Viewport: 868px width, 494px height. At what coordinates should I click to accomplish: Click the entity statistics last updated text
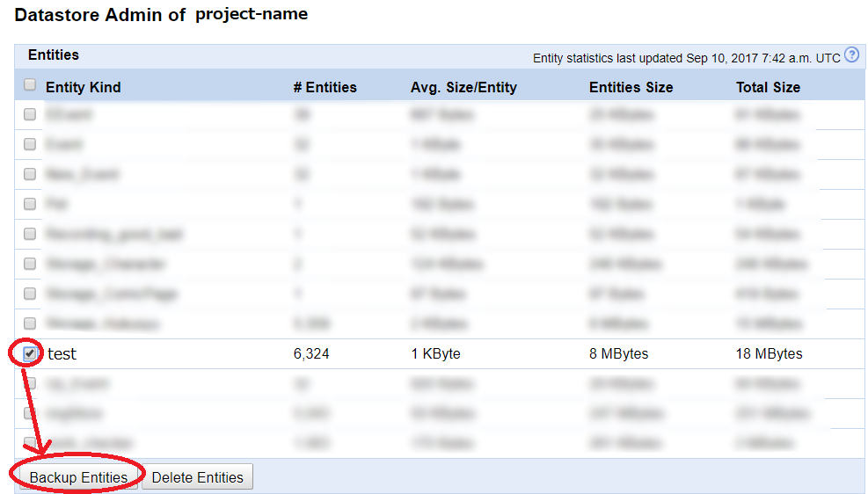point(687,58)
